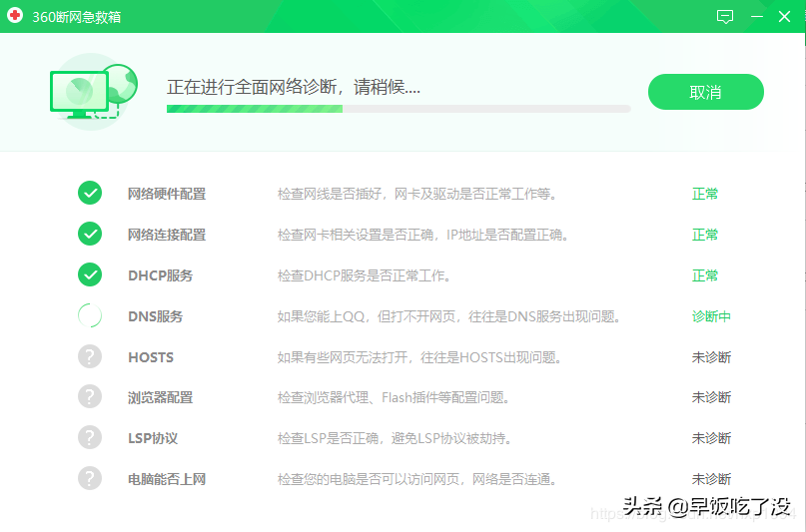Click 未诊断 status of HOSTS
The width and height of the screenshot is (806, 532).
(x=711, y=357)
